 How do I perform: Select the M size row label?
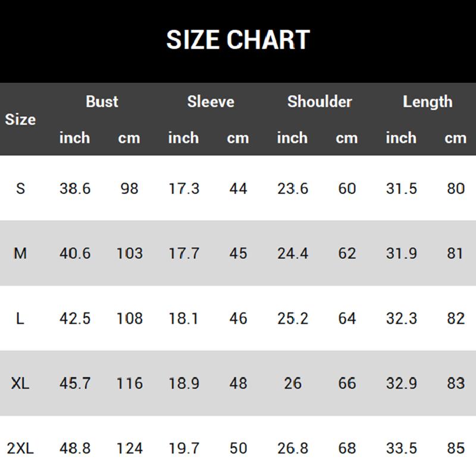(x=20, y=253)
